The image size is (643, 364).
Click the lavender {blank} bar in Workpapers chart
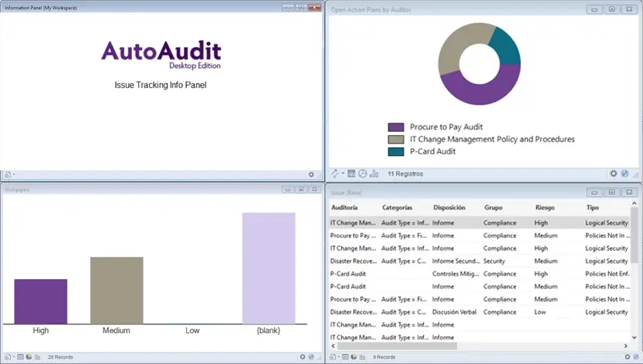269,268
